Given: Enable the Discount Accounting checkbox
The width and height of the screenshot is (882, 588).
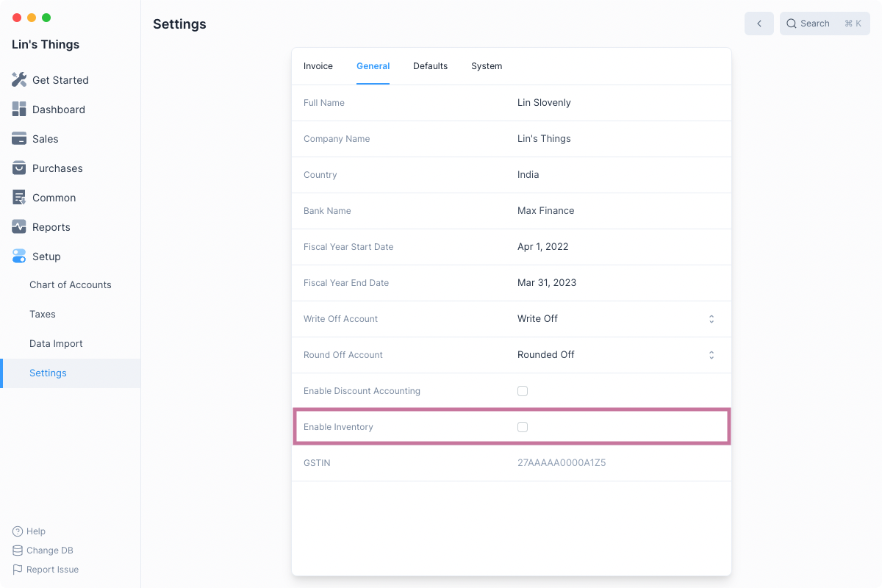Looking at the screenshot, I should pos(523,391).
